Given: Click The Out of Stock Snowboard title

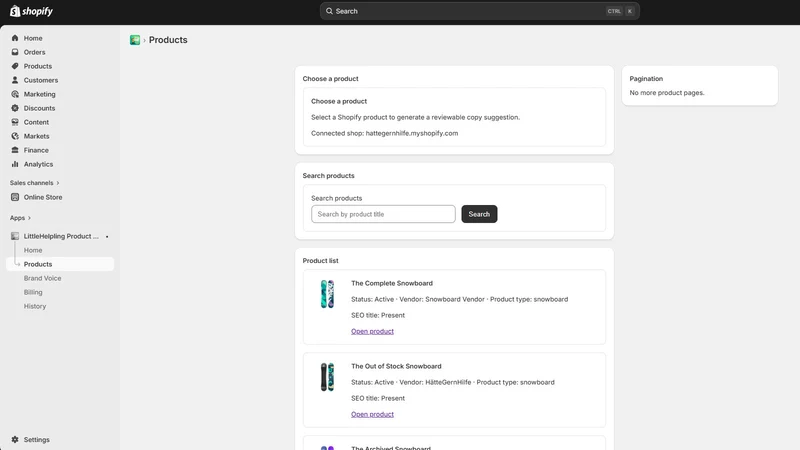Looking at the screenshot, I should coord(396,366).
